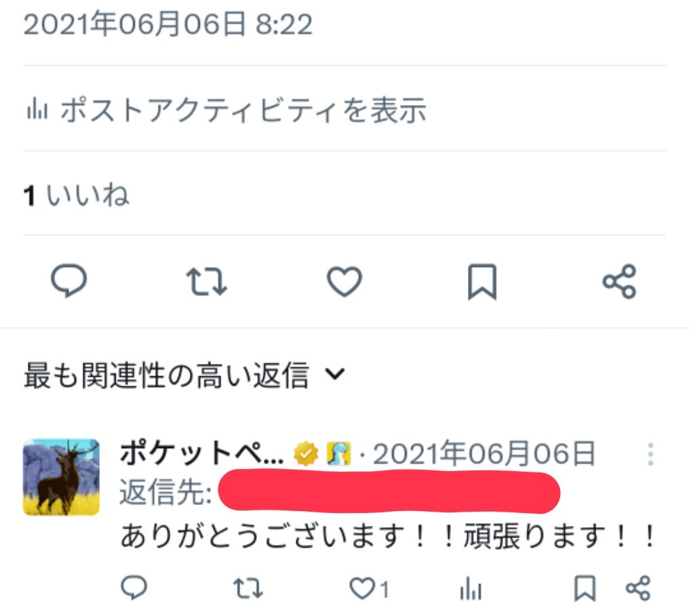689x616 pixels.
Task: Click the affiliate badge icon beside the name
Action: [x=338, y=453]
